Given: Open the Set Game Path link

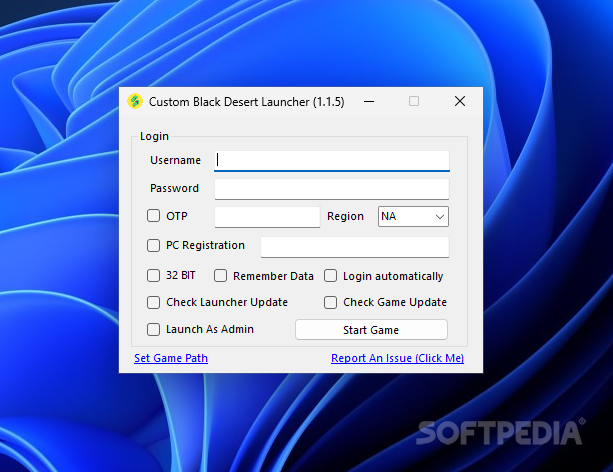Looking at the screenshot, I should [171, 358].
